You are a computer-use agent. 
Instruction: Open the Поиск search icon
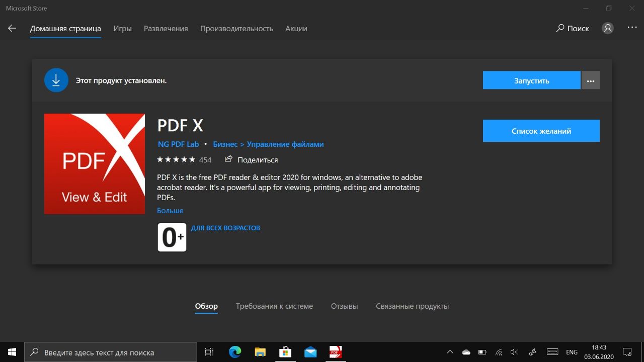click(560, 29)
